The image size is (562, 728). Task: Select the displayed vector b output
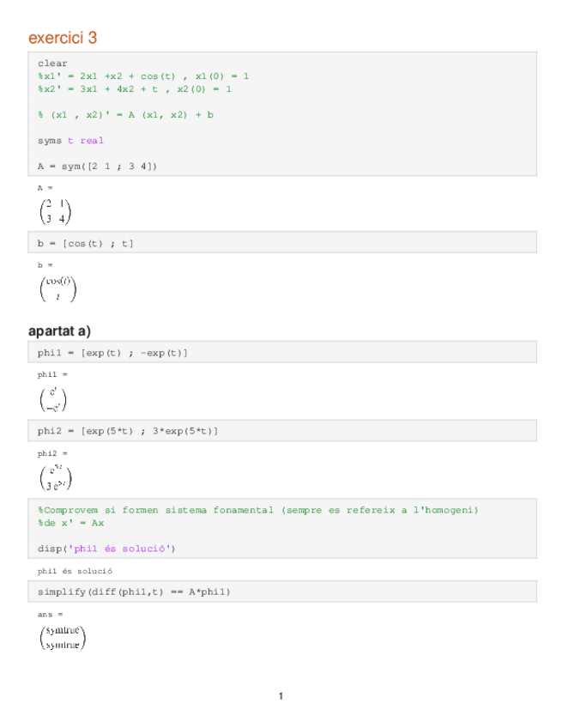click(x=58, y=288)
